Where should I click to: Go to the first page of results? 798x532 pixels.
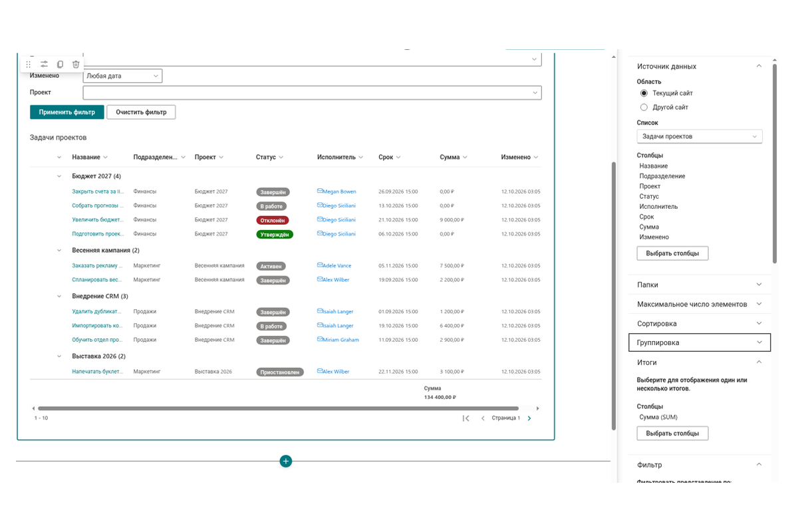tap(466, 418)
